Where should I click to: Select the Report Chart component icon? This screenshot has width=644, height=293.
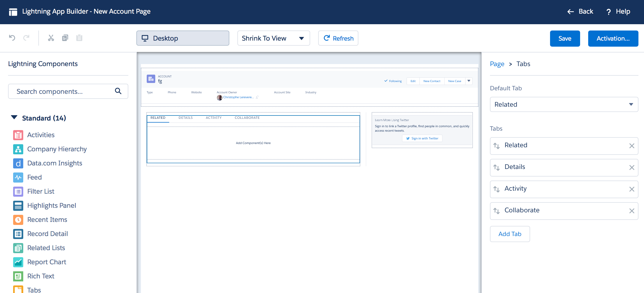pyautogui.click(x=18, y=262)
